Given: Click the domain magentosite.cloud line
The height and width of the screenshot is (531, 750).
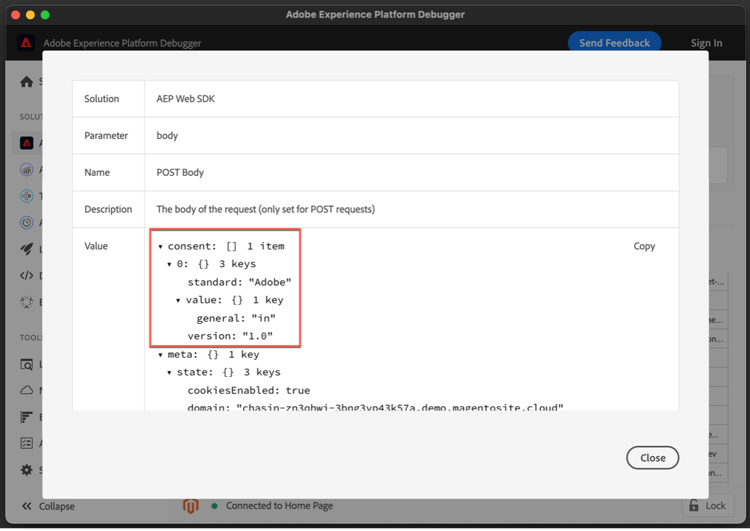Looking at the screenshot, I should [x=375, y=407].
